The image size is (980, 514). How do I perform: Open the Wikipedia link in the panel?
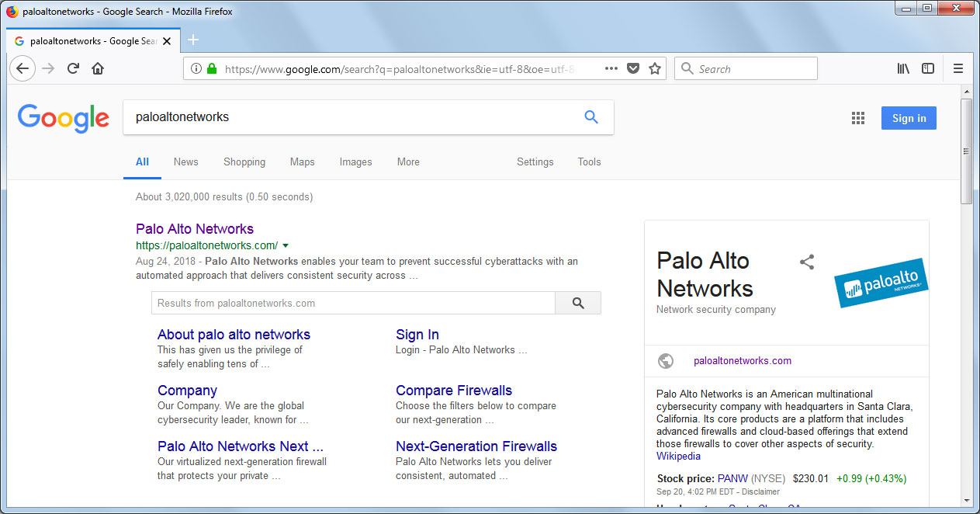678,457
